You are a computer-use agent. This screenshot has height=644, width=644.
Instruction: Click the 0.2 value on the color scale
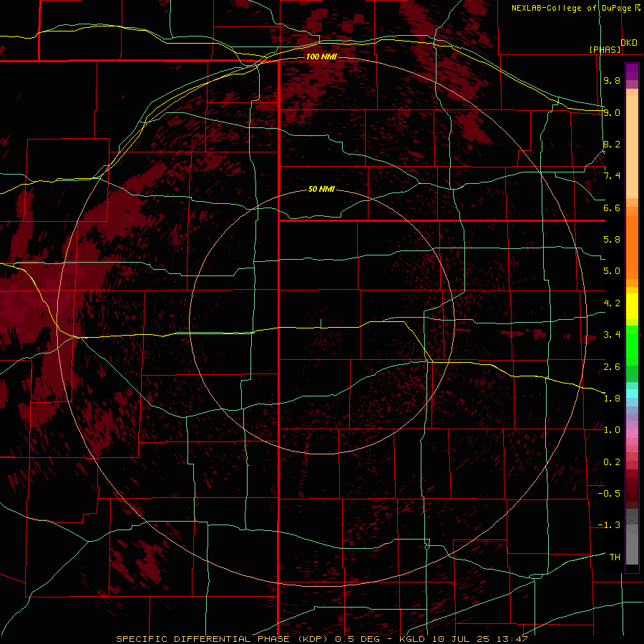point(612,462)
